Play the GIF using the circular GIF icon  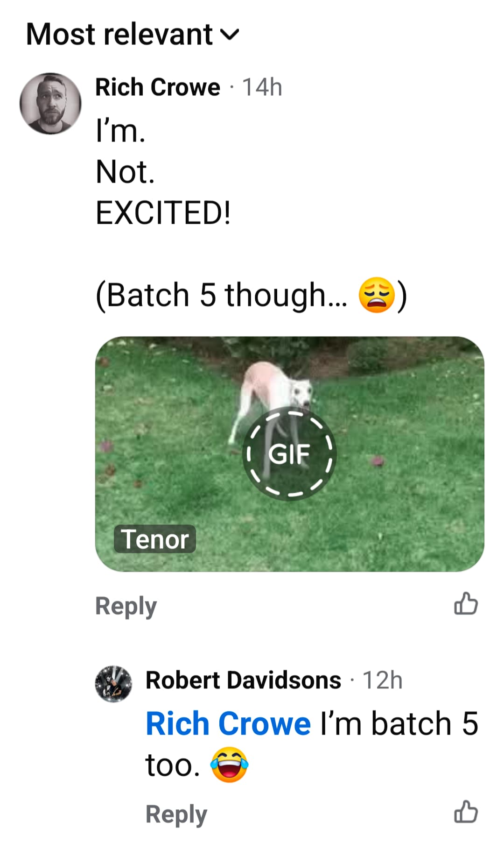tap(289, 454)
